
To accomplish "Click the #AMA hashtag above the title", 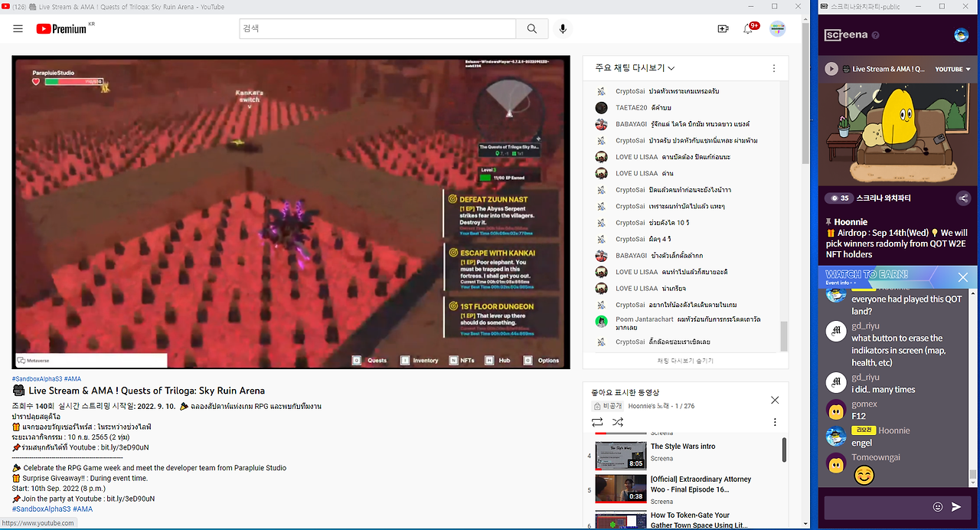I will 73,379.
